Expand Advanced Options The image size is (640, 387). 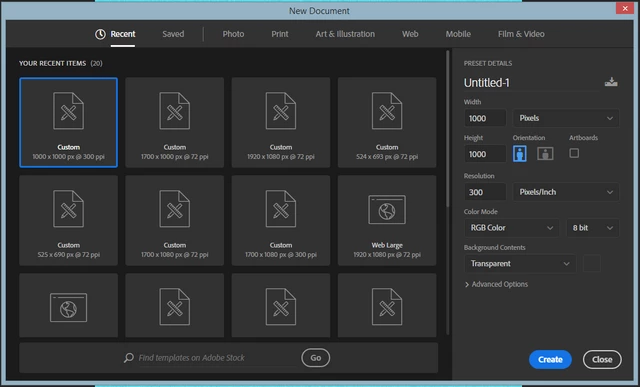click(496, 284)
